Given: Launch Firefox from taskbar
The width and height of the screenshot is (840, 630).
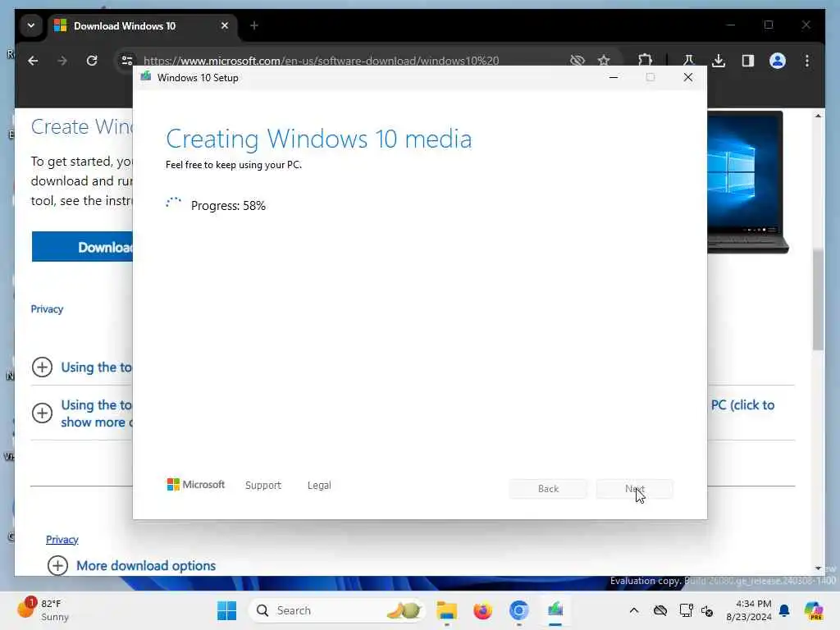Looking at the screenshot, I should (482, 610).
